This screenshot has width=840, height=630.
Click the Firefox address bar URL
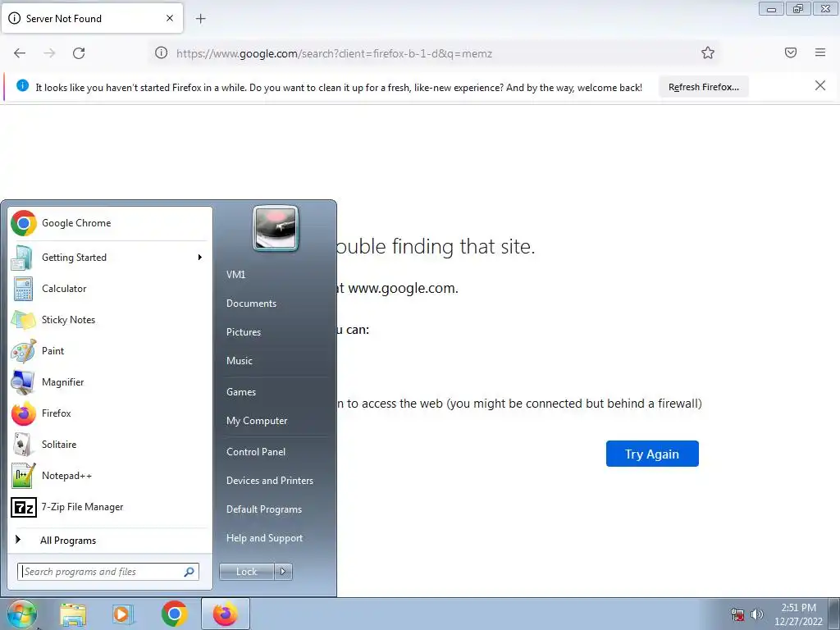coord(335,53)
